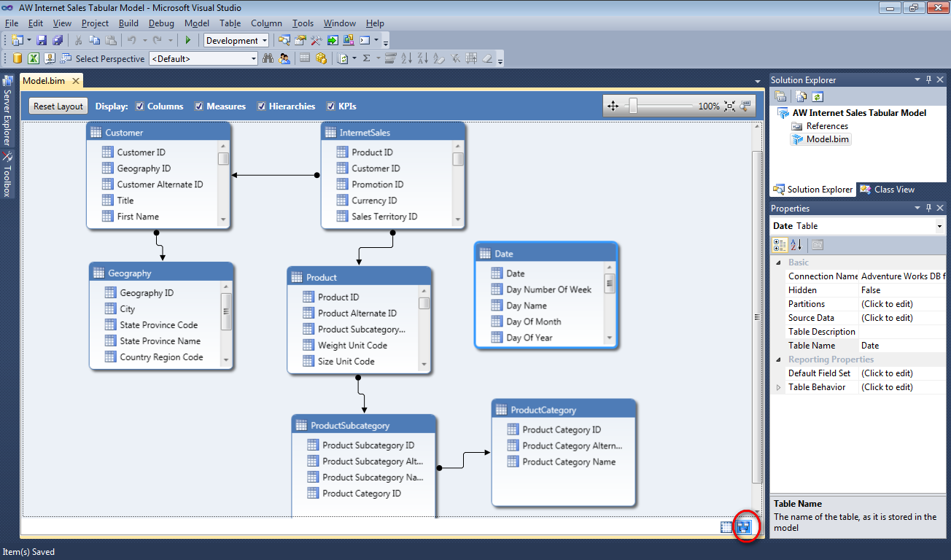Select Currency ID column in InternetSales

(x=374, y=201)
